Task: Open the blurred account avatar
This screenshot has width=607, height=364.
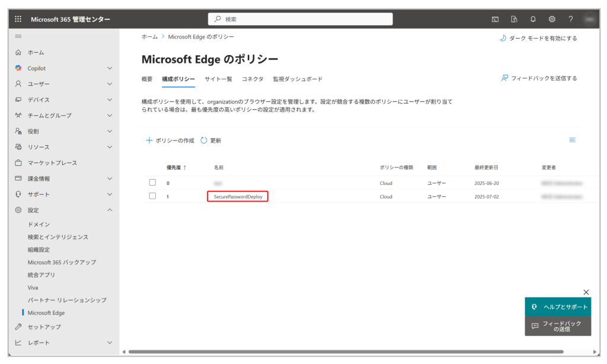Action: 590,19
